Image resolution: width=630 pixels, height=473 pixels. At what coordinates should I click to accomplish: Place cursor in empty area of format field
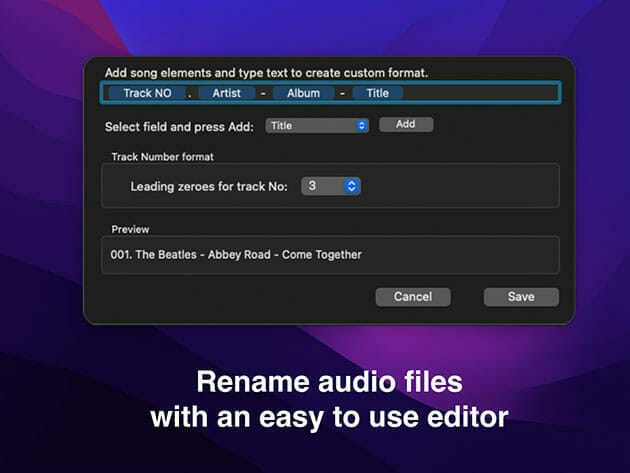click(480, 93)
